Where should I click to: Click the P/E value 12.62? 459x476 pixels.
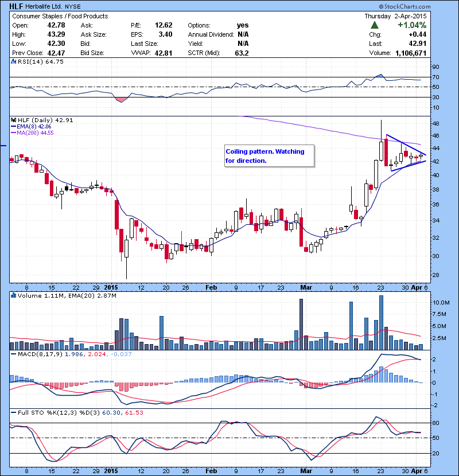164,25
